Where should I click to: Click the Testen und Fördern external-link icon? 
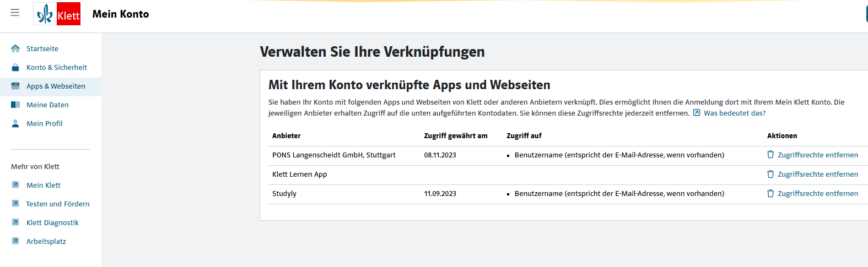pos(15,204)
